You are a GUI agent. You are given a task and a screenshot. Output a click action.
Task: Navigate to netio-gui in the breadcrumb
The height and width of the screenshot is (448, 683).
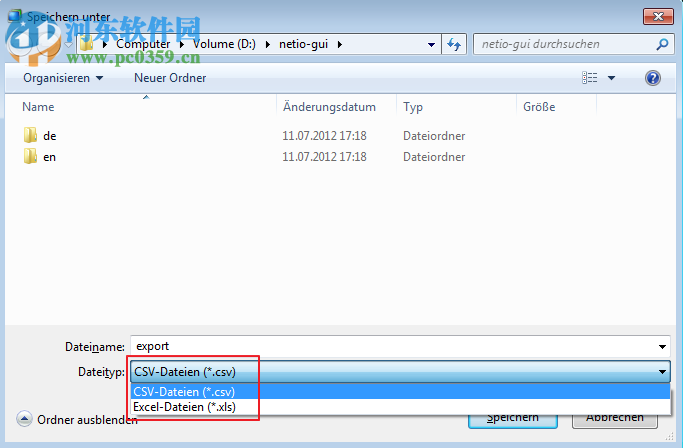[303, 44]
